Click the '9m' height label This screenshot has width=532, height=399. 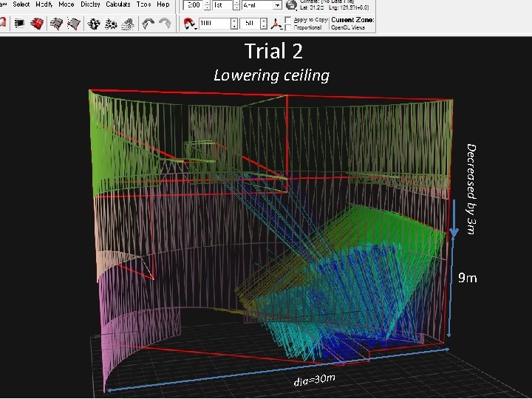pos(467,278)
